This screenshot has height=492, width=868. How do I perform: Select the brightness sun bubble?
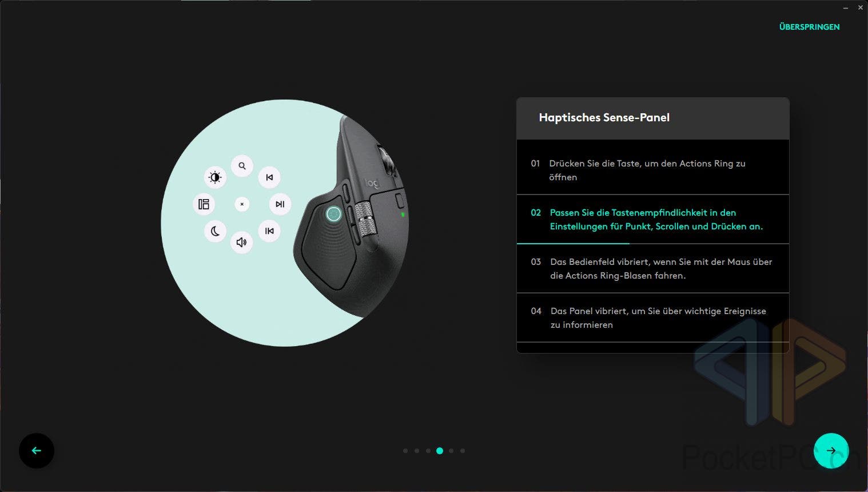215,177
